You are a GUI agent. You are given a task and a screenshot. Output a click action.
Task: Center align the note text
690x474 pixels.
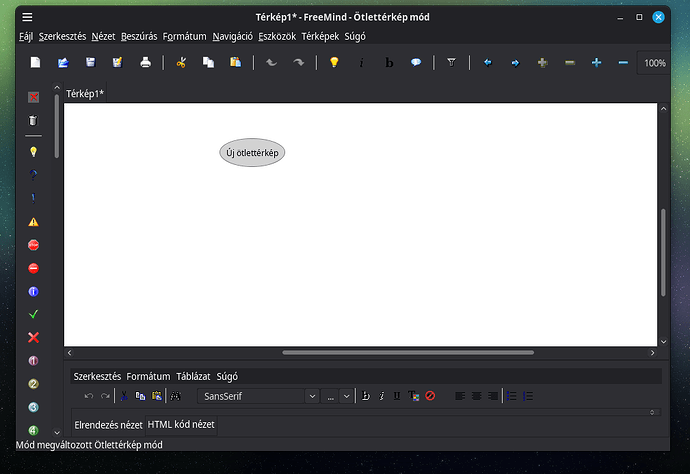[477, 396]
